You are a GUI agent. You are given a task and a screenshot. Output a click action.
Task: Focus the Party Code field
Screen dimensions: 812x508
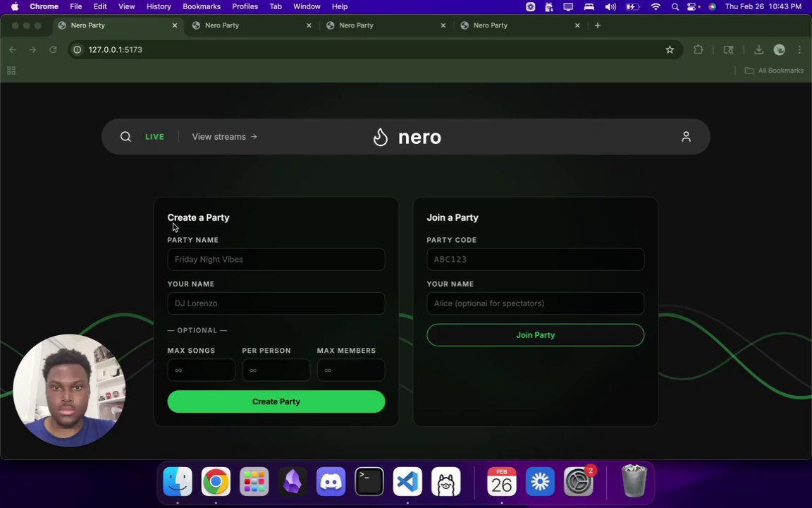(x=536, y=259)
